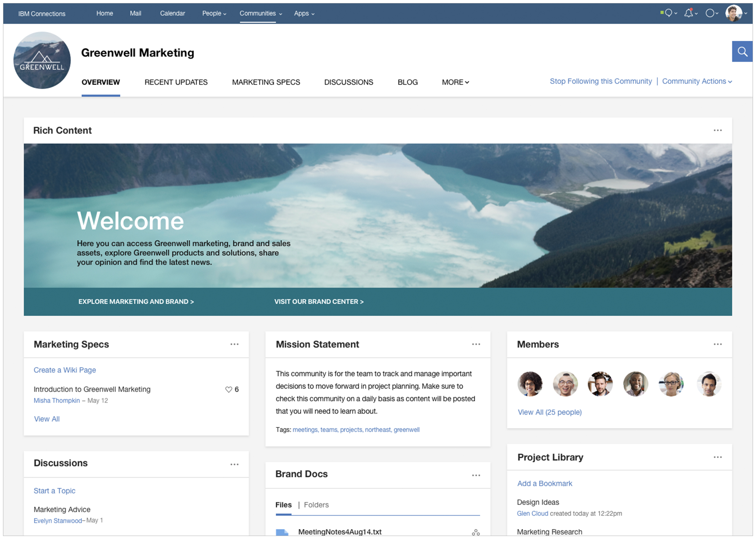Screen dimensions: 756x539
Task: Open the third member's avatar with beard
Action: (x=600, y=384)
